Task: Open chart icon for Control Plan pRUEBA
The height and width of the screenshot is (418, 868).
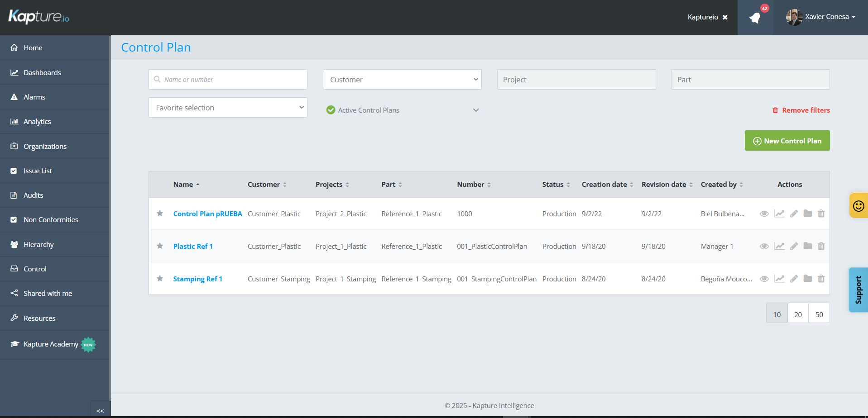Action: click(x=779, y=214)
